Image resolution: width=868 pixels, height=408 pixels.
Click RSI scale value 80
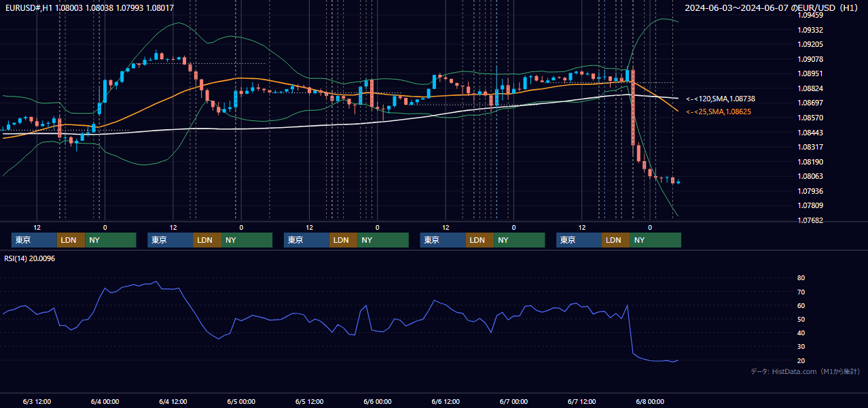pos(801,278)
